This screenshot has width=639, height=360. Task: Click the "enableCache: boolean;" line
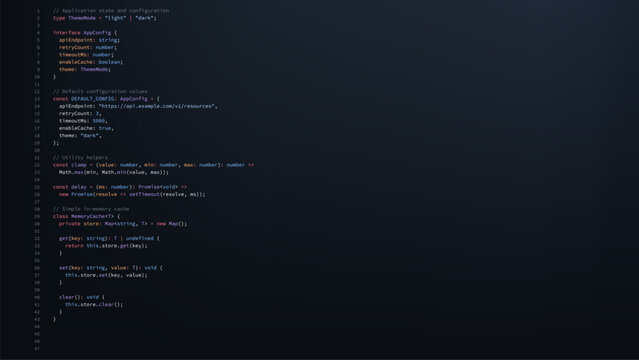coord(91,62)
